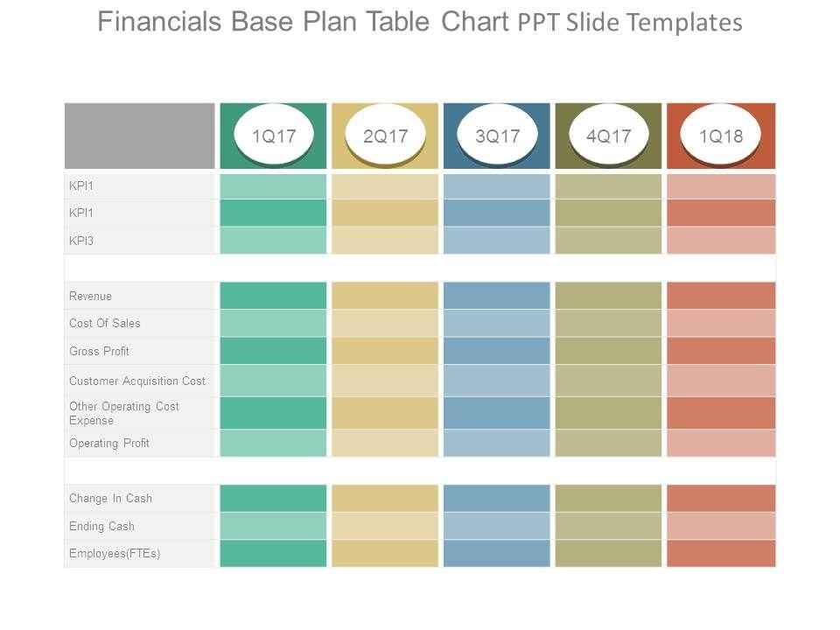
Task: Click the red Ending Cash cell under 1Q18
Action: coord(721,527)
